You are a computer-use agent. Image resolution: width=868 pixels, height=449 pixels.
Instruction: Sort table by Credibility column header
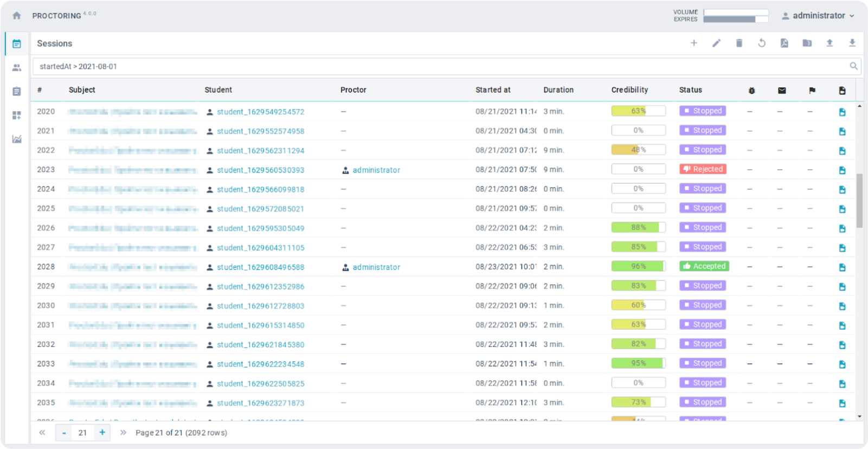click(629, 90)
